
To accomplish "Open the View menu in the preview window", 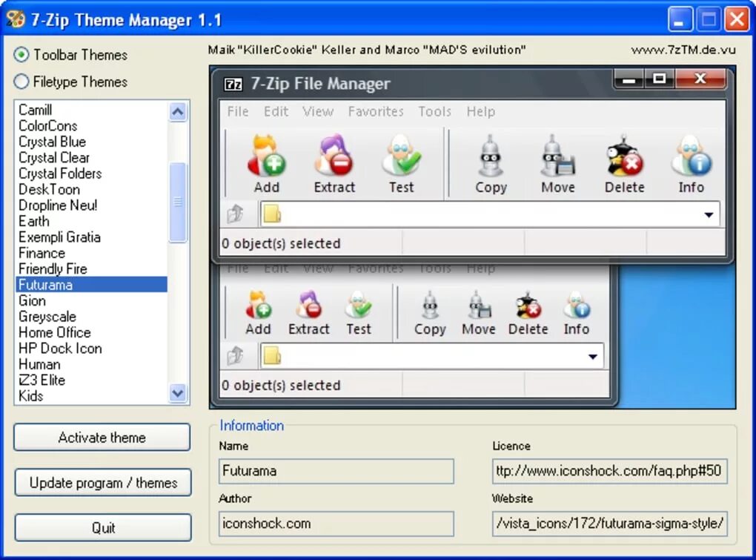I will pos(318,111).
